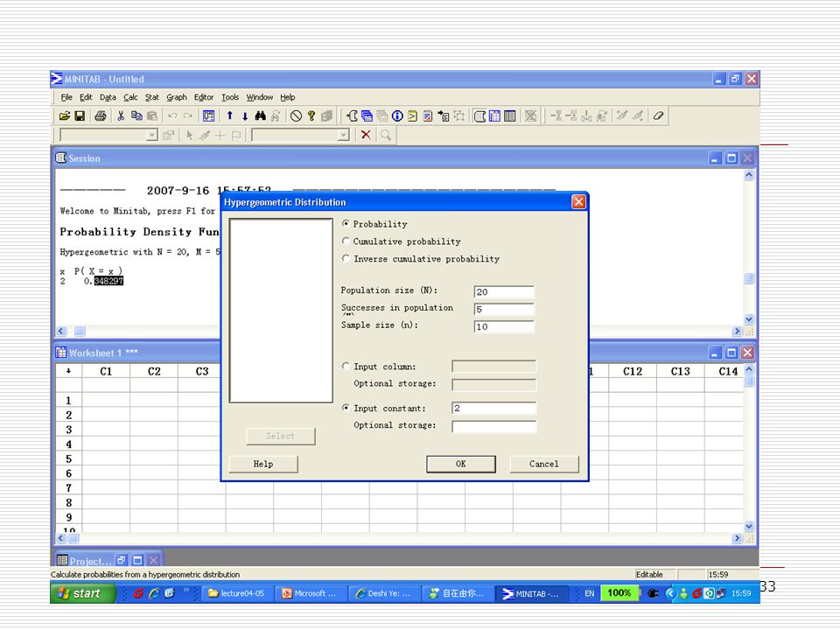Image resolution: width=840 pixels, height=630 pixels.
Task: Click the Previous Command up arrow icon
Action: [230, 115]
